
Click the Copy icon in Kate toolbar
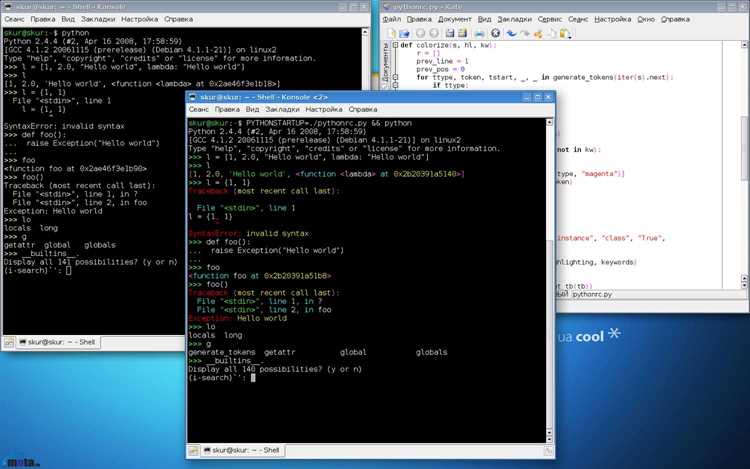[551, 33]
